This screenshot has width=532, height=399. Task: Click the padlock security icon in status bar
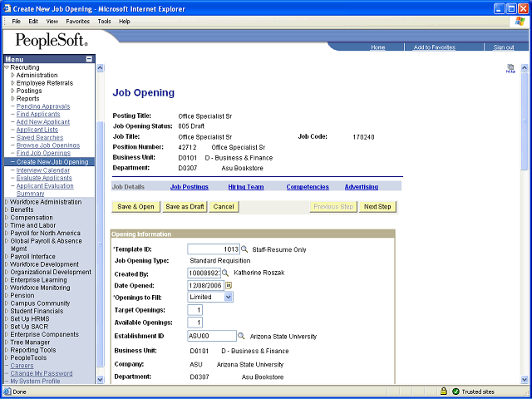point(443,392)
